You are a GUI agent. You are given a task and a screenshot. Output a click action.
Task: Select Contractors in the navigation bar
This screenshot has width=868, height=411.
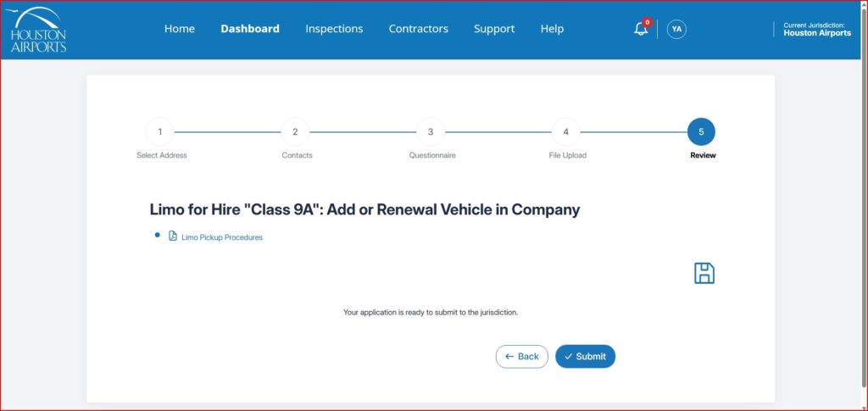(x=418, y=29)
